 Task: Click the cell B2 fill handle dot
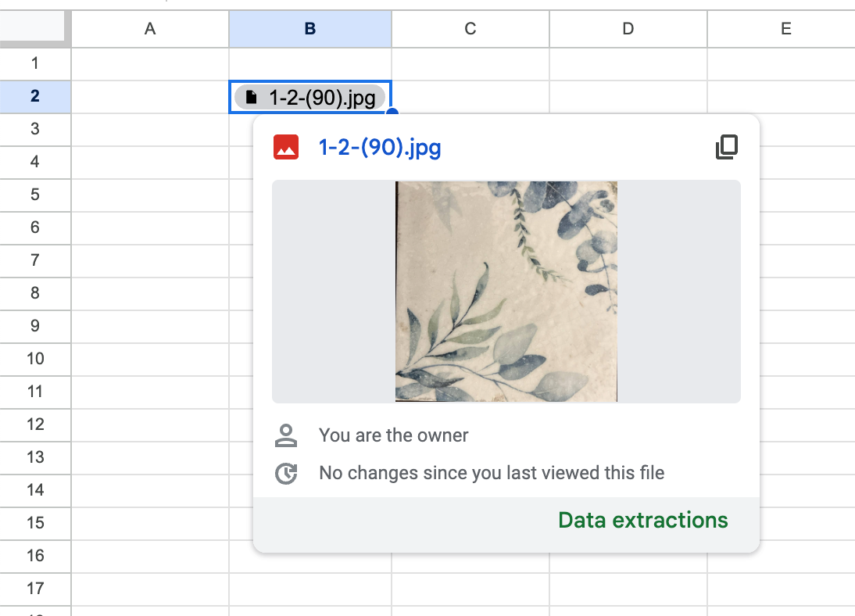(x=392, y=113)
